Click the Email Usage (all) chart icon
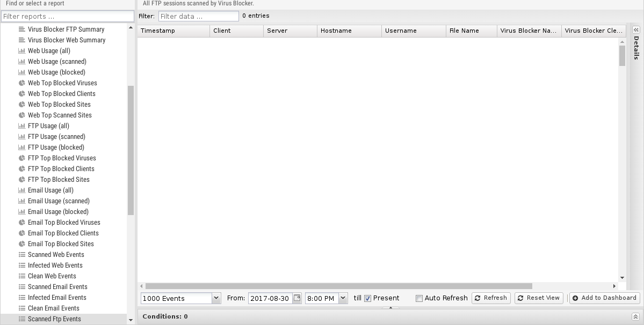This screenshot has height=325, width=644. pos(22,190)
